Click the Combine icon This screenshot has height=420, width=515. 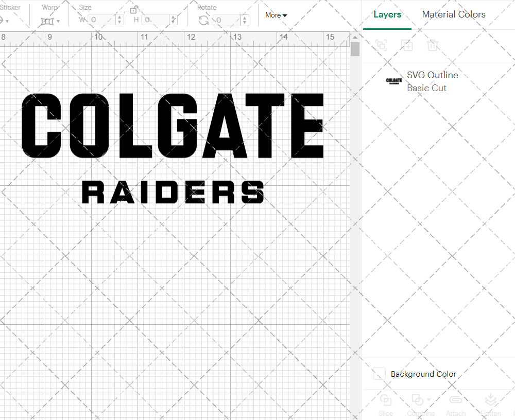coord(418,400)
